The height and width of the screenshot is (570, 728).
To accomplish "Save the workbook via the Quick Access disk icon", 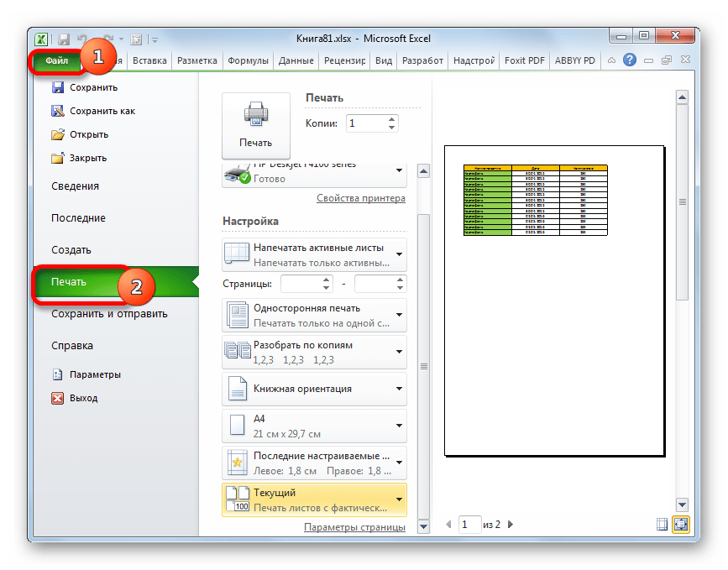I will 63,39.
